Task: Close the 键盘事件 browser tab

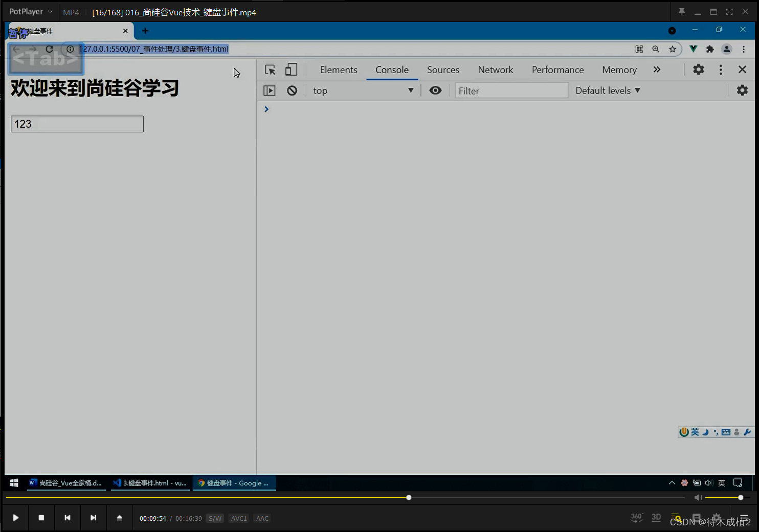Action: pos(125,31)
